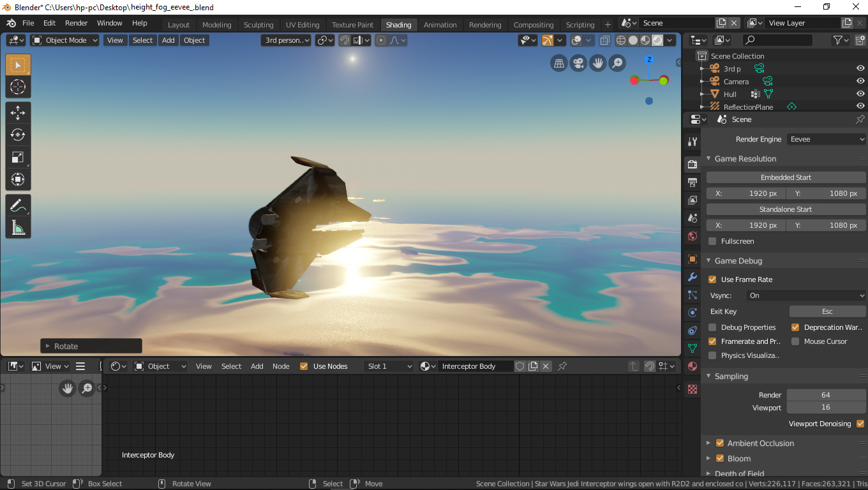Open the Material properties tab
Screen dimensions: 868x490
(x=692, y=366)
